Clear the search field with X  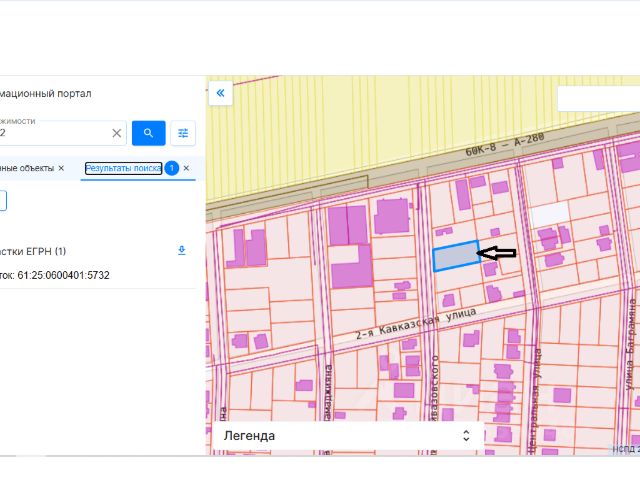tap(117, 133)
